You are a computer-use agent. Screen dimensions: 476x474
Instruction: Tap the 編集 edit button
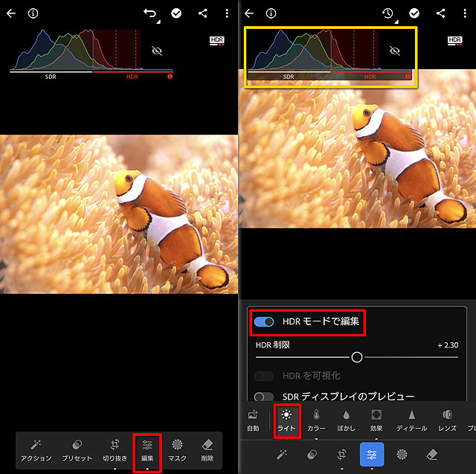pyautogui.click(x=147, y=449)
